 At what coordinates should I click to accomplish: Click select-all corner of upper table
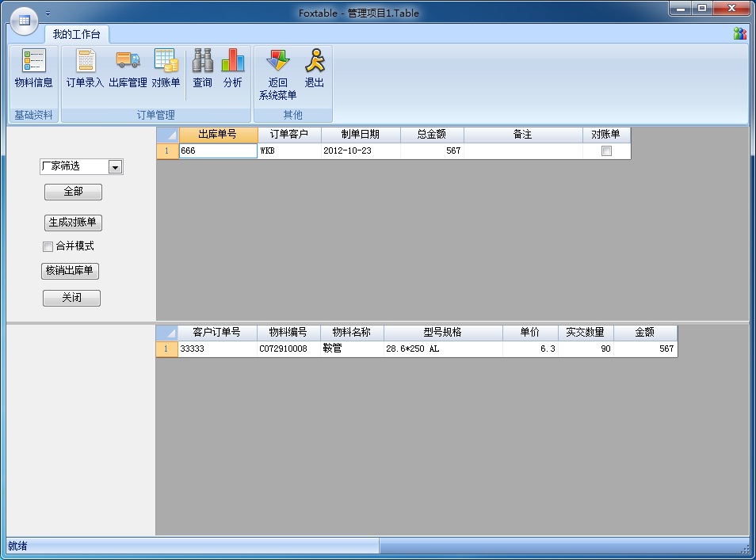tap(167, 135)
